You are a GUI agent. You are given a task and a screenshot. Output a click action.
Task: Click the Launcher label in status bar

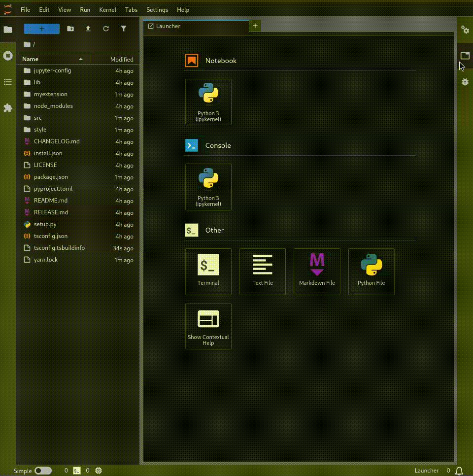[x=427, y=471]
